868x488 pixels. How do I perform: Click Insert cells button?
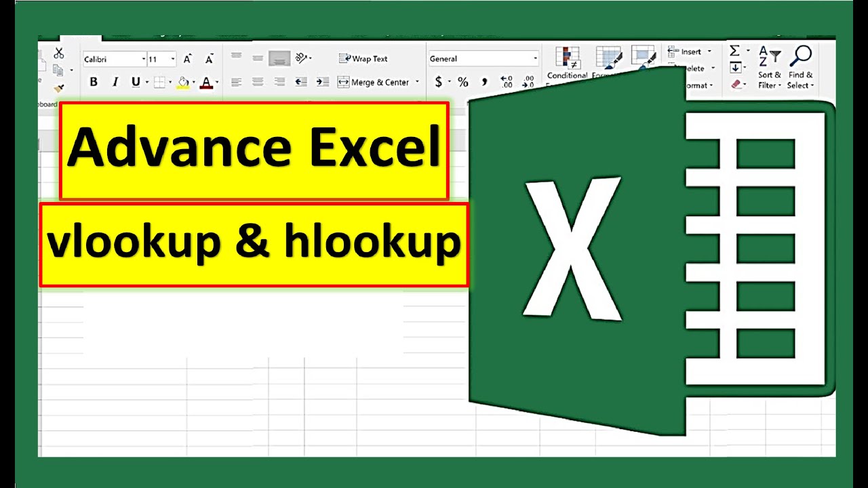tap(690, 52)
